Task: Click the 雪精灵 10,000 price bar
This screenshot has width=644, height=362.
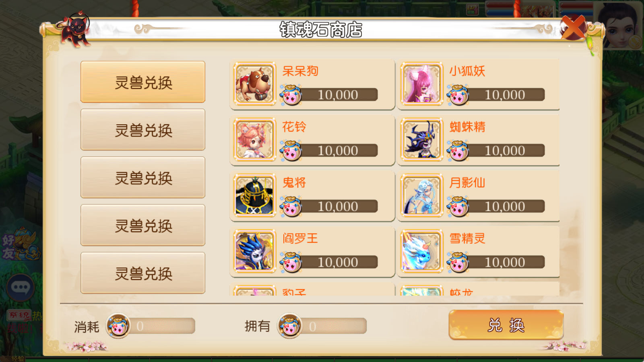Action: click(504, 262)
